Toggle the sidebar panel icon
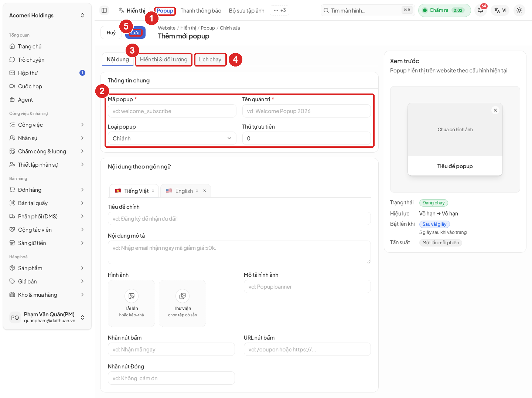Viewport: 532px width, 398px height. click(104, 10)
